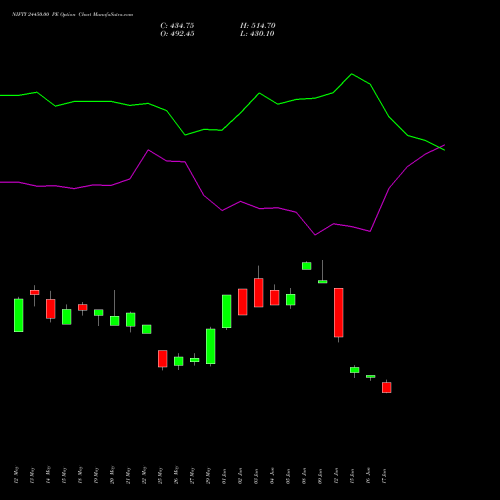The image size is (500, 500).
Task: Select the 12 Jun date label
Action: pyautogui.click(x=337, y=475)
